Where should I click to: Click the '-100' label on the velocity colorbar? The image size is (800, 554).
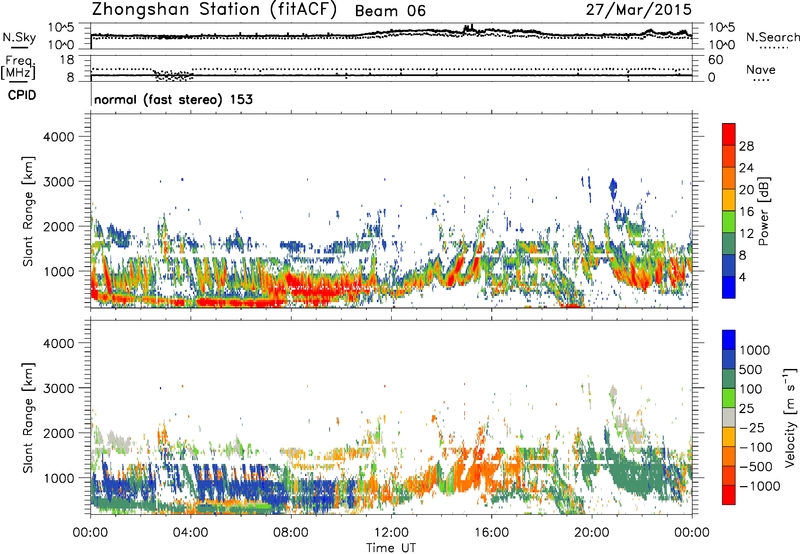tap(755, 447)
